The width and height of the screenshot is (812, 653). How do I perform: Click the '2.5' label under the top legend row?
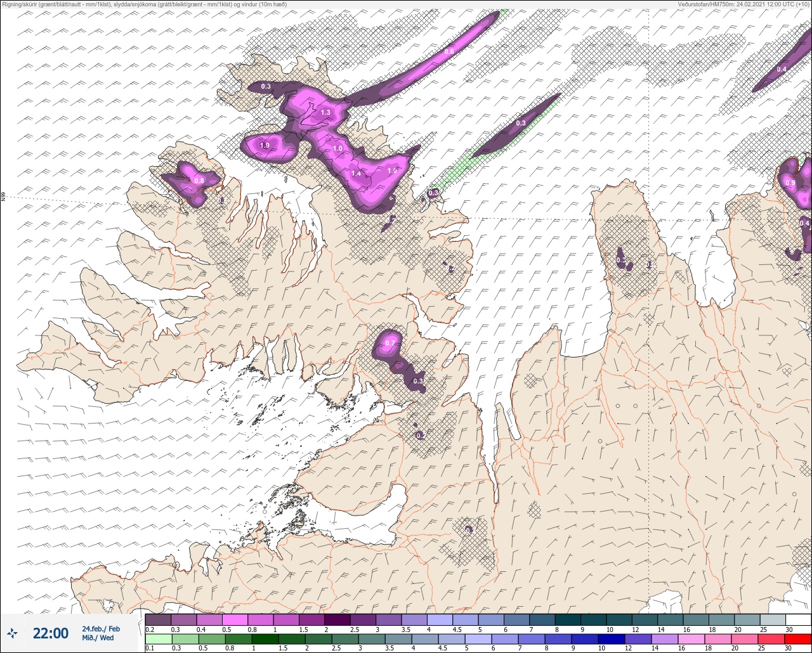coord(354,630)
